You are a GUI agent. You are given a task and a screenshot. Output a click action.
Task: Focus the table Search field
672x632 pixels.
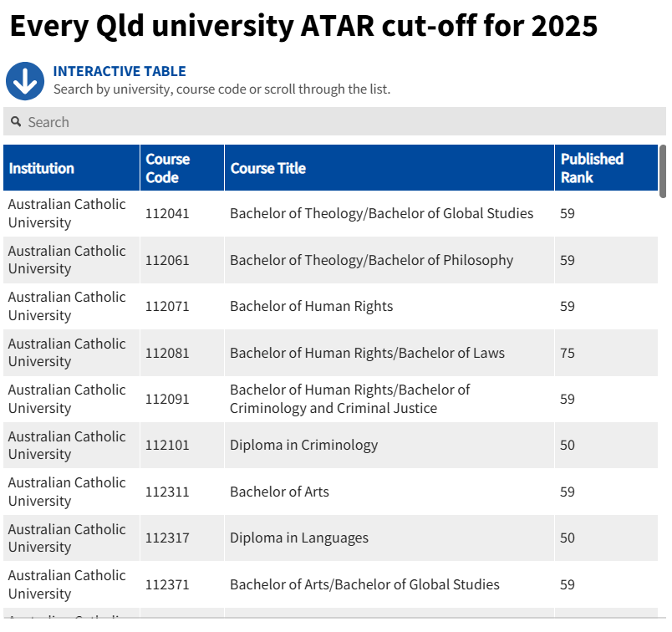pyautogui.click(x=334, y=122)
